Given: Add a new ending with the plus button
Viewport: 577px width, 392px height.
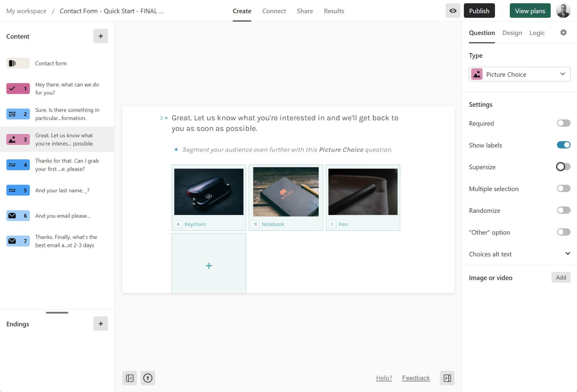Looking at the screenshot, I should (x=101, y=324).
